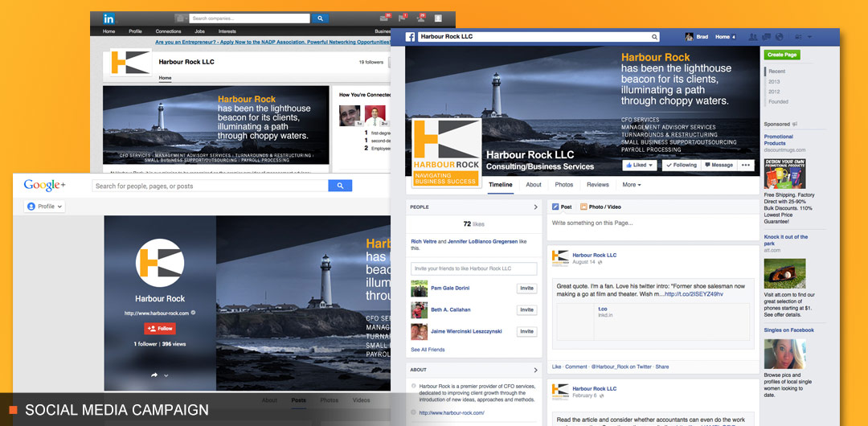This screenshot has width=868, height=426.
Task: Open LinkedIn Profile menu item
Action: (136, 31)
